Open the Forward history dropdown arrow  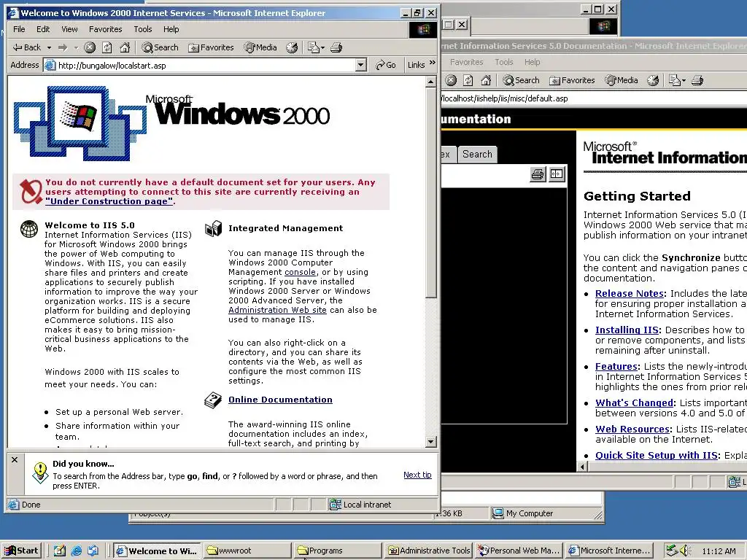(76, 47)
